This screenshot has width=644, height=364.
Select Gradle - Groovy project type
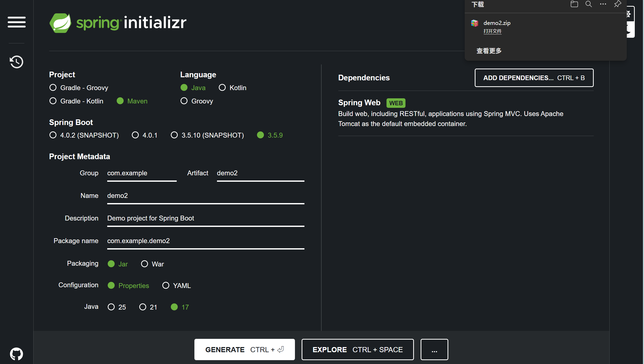(x=53, y=88)
